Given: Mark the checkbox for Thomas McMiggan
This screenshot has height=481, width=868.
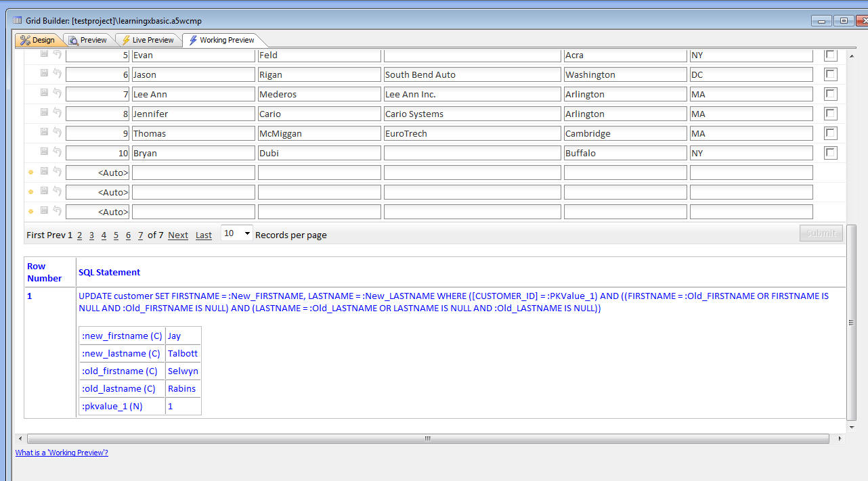Looking at the screenshot, I should pyautogui.click(x=830, y=133).
